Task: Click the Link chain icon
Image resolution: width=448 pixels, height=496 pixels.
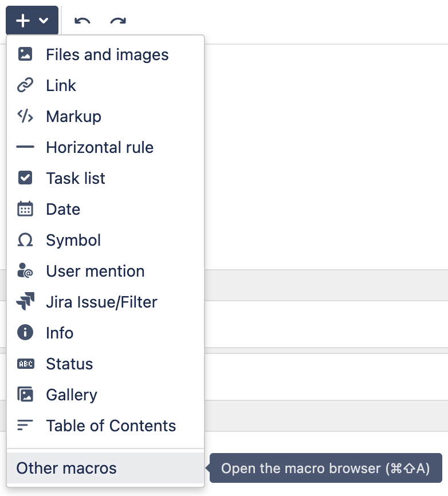Action: tap(25, 85)
